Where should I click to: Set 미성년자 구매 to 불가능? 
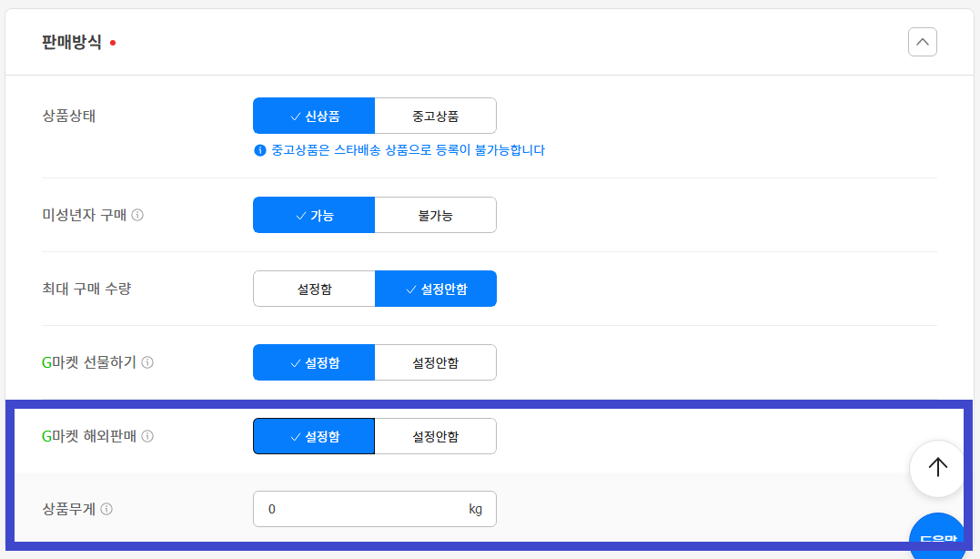coord(435,215)
